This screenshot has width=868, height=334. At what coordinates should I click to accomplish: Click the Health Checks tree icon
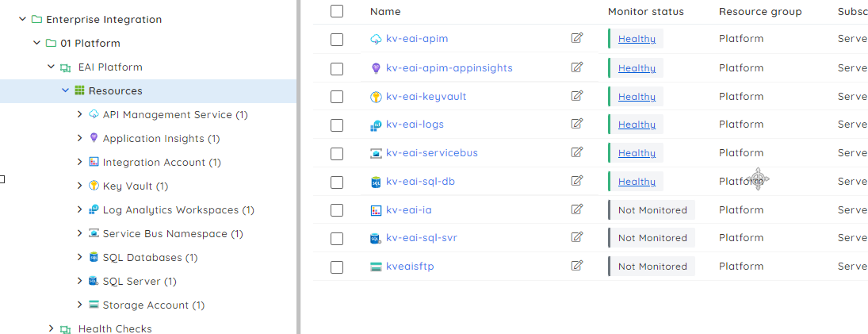pos(65,329)
